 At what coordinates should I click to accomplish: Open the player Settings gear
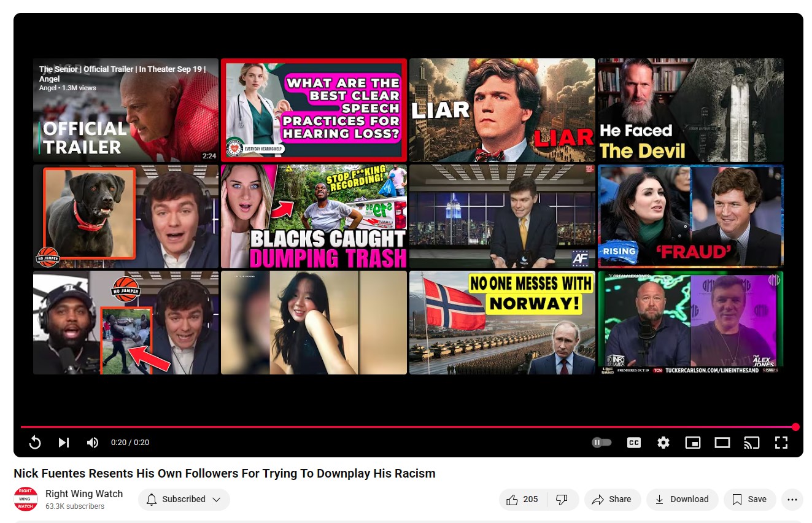pyautogui.click(x=663, y=443)
